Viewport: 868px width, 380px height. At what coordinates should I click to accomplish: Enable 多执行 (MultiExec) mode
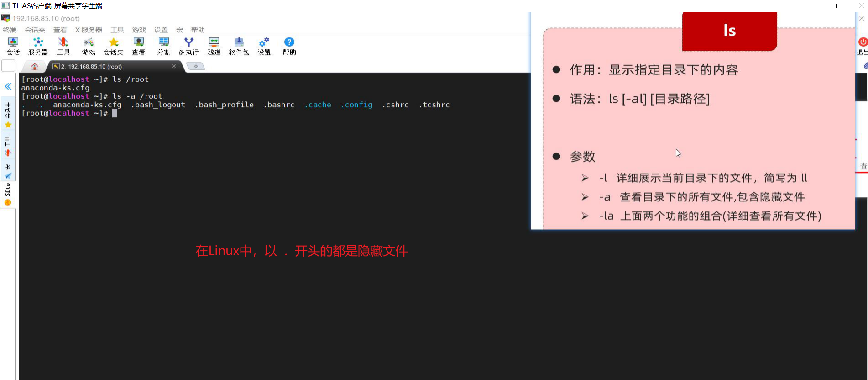(188, 47)
